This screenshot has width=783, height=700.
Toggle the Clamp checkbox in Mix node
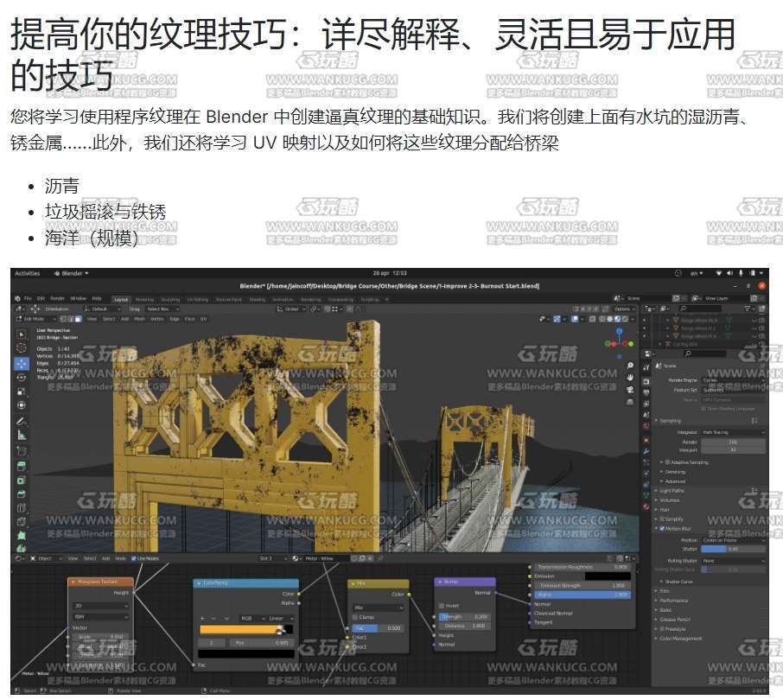click(355, 617)
